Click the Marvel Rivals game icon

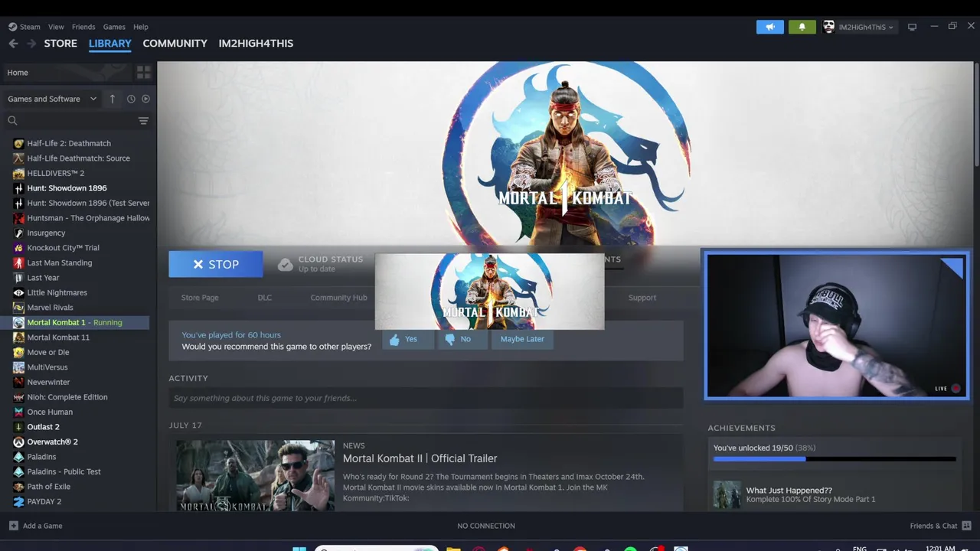click(x=18, y=308)
